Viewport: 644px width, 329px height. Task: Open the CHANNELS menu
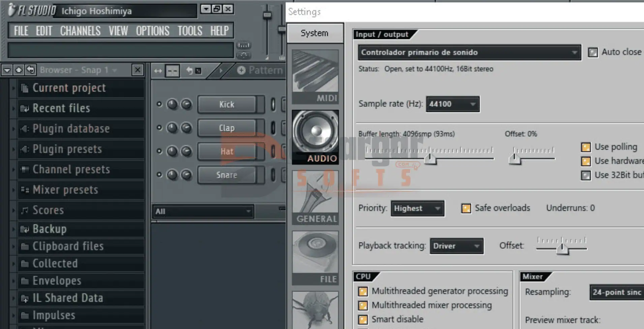pos(80,31)
